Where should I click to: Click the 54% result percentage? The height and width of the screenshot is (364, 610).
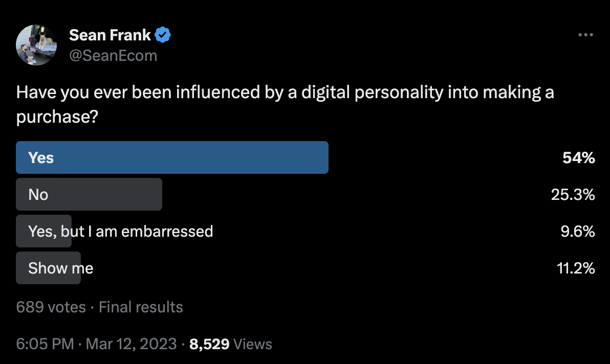(x=578, y=158)
